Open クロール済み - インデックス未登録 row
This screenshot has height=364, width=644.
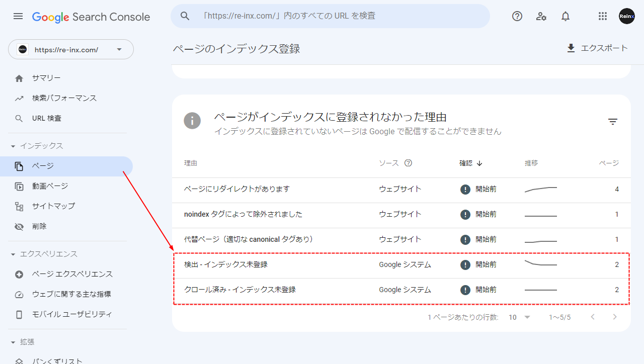coord(401,291)
